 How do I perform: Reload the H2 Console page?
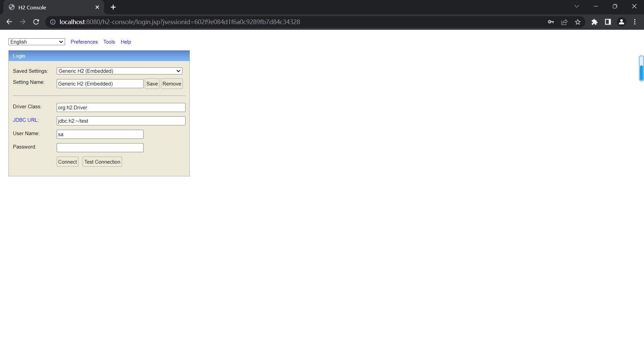tap(36, 22)
